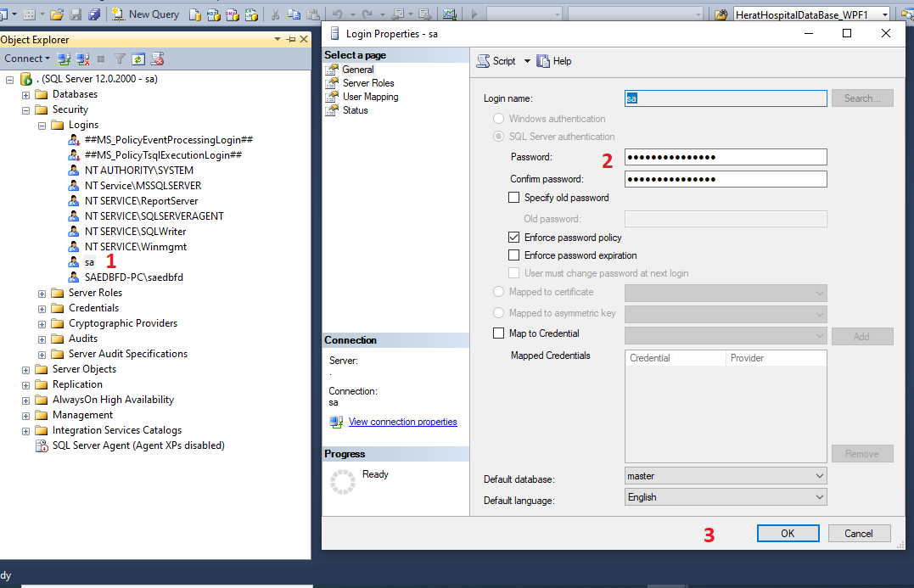
Task: Click View connection properties link
Action: point(402,422)
